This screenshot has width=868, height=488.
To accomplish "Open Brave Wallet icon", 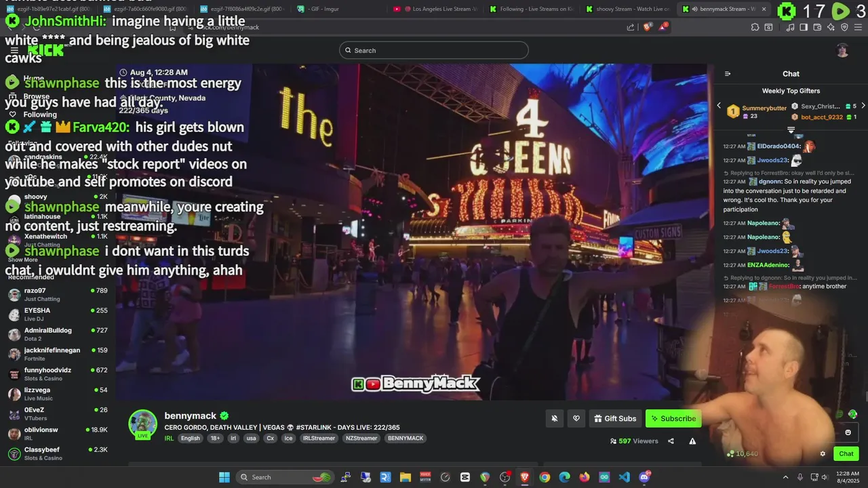I will pyautogui.click(x=817, y=27).
